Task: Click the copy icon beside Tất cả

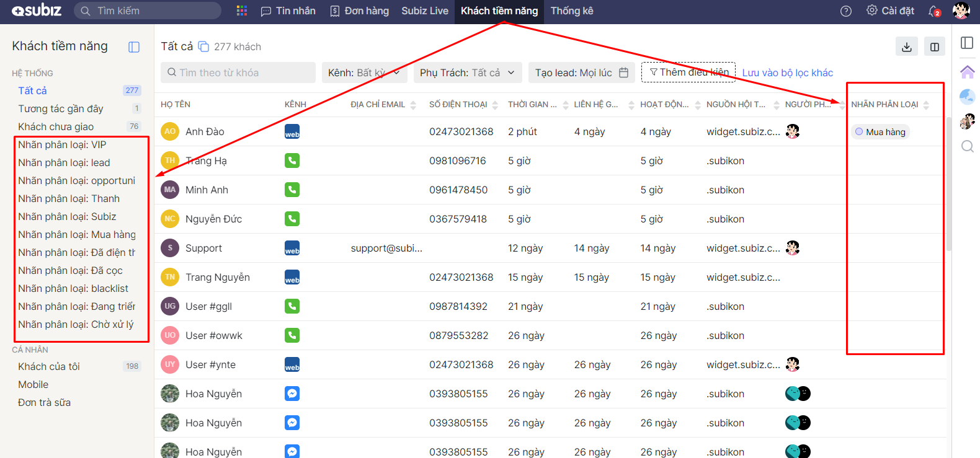Action: coord(203,46)
